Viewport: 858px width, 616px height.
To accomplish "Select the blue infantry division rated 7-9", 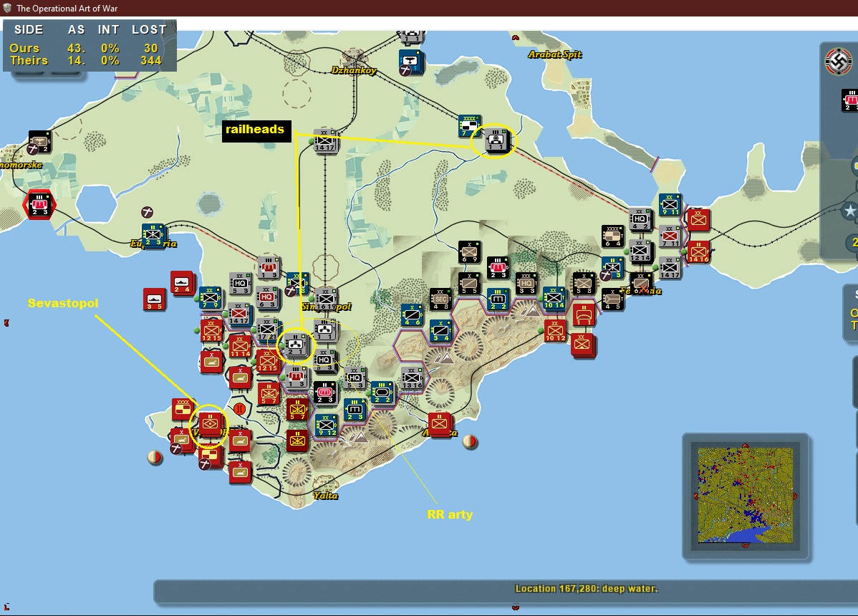I will (210, 297).
